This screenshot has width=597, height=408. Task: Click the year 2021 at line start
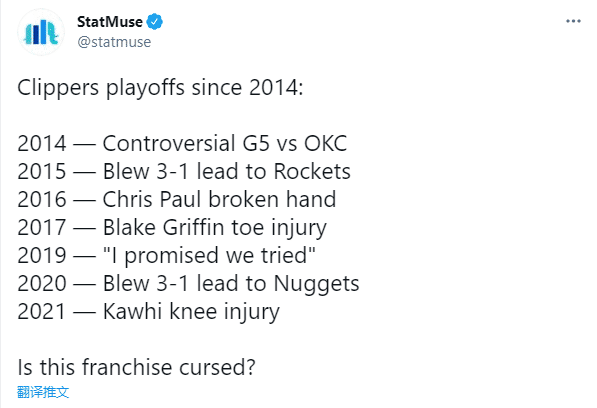click(x=42, y=311)
